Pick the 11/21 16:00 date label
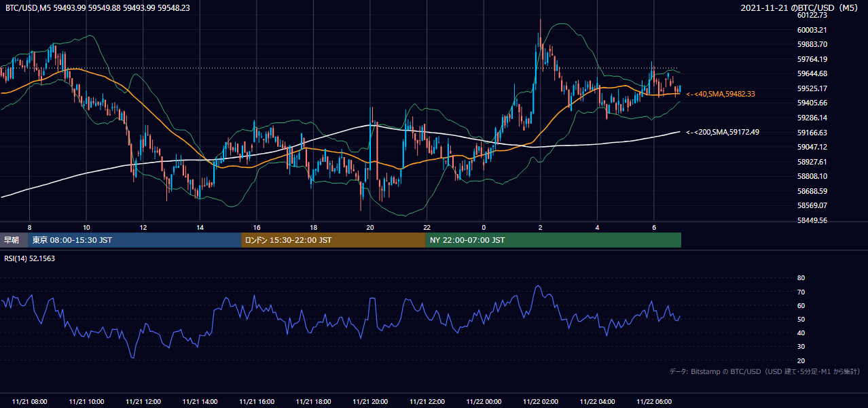Screen dimensions: 868x408 pos(257,402)
